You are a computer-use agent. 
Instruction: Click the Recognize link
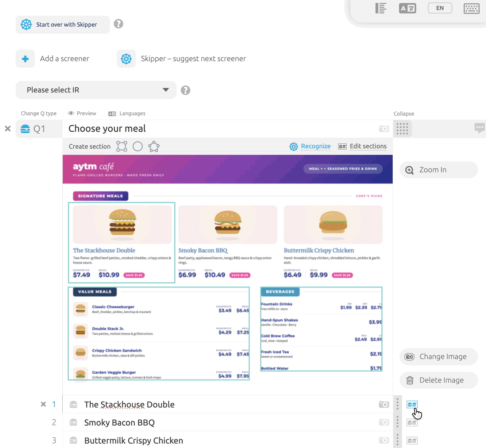click(x=310, y=146)
